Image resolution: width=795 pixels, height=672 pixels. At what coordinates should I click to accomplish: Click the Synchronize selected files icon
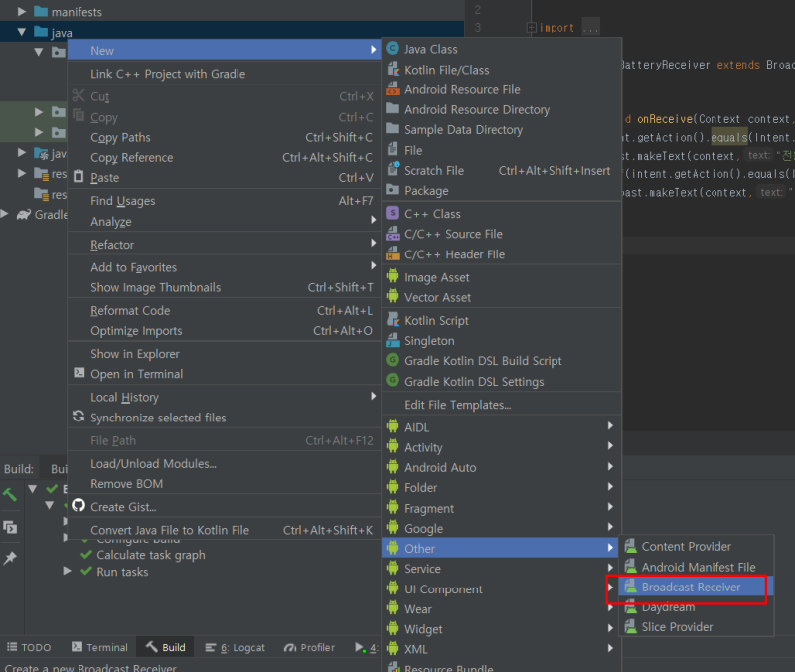(79, 418)
